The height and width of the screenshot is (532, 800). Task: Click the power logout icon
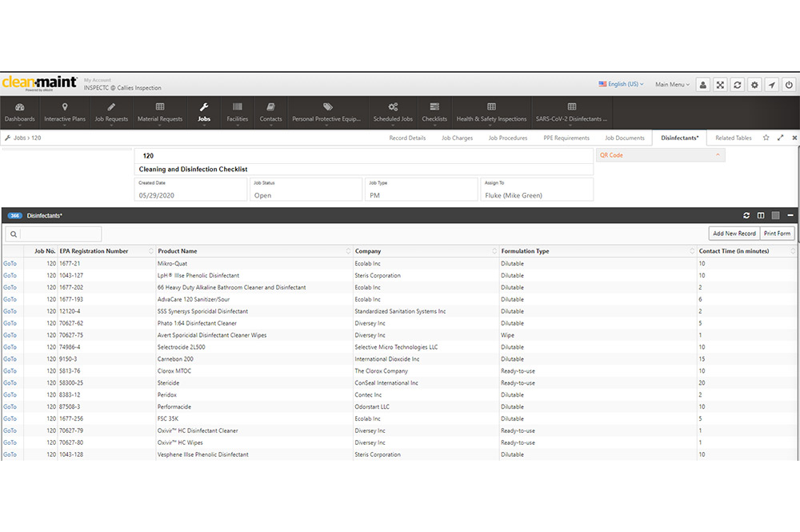tap(790, 85)
